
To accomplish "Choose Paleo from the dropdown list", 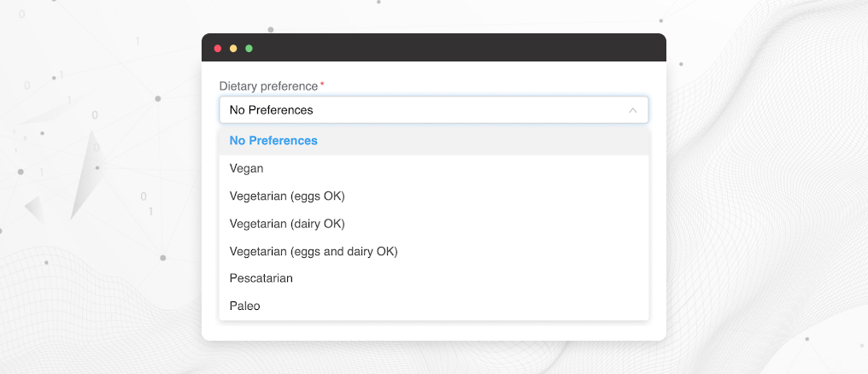I will tap(245, 306).
